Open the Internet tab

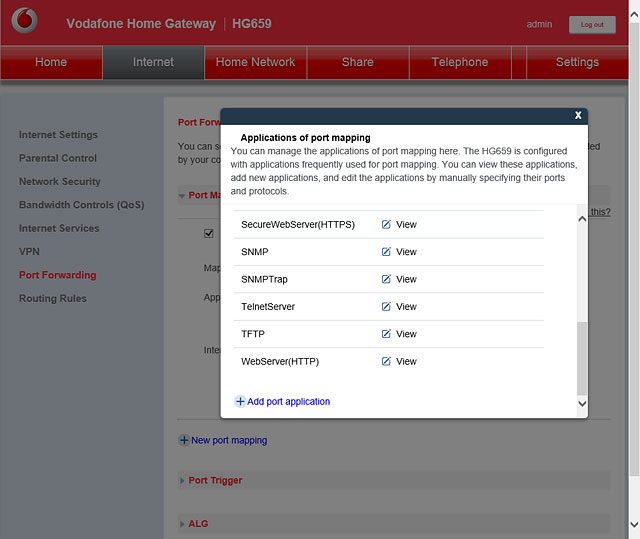click(153, 62)
